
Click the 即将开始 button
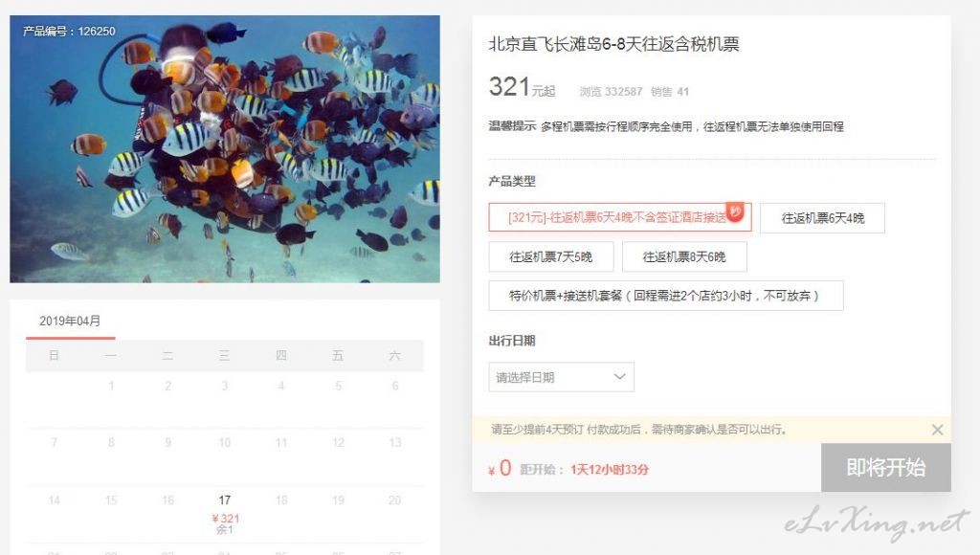coord(885,468)
